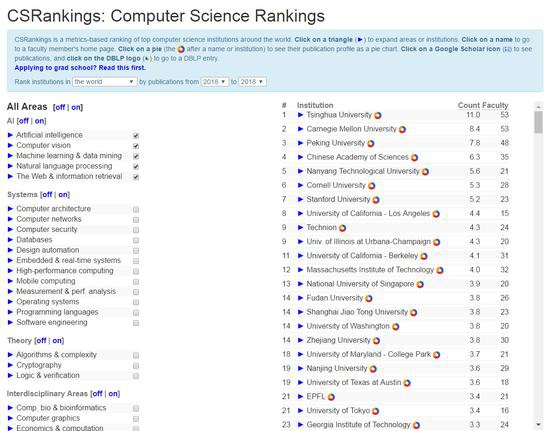The width and height of the screenshot is (550, 431).
Task: Enable the Databases area checkbox
Action: coord(136,240)
